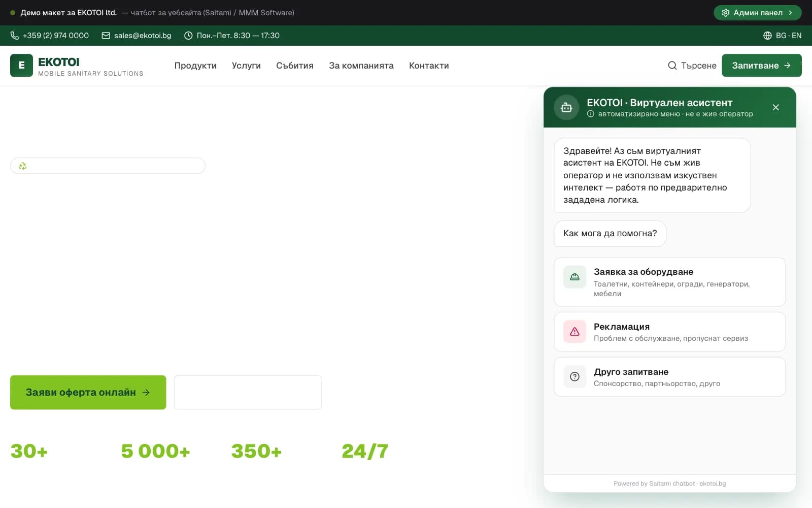812x508 pixels.
Task: Click the "Как мога да помогна?" chat bubble
Action: click(x=610, y=234)
